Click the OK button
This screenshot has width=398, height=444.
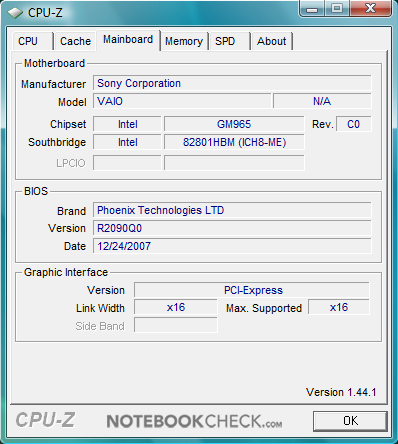click(350, 421)
